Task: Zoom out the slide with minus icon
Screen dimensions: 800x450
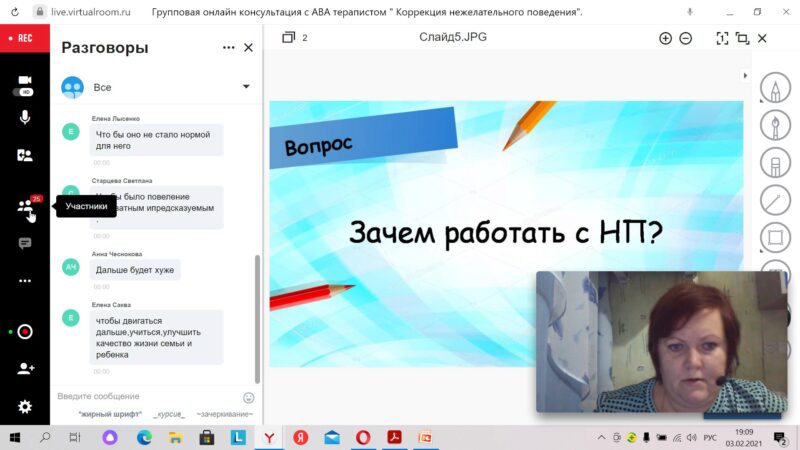Action: coord(686,38)
